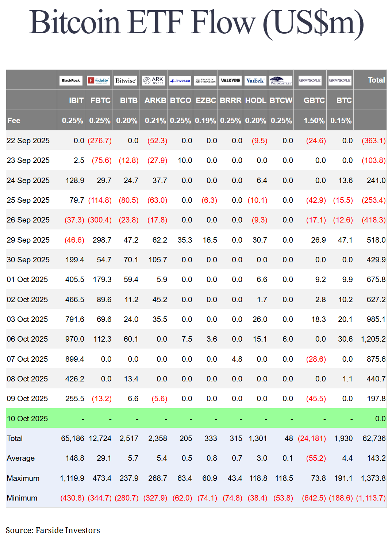Select the '06 Oct 2025' date label
Screen dimensions: 392x536
[27, 339]
